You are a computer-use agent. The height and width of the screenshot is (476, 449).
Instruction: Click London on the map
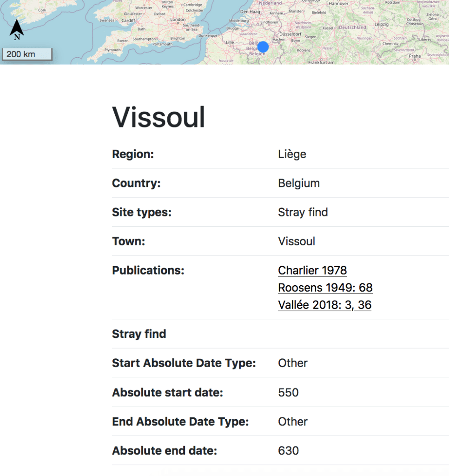point(178,20)
